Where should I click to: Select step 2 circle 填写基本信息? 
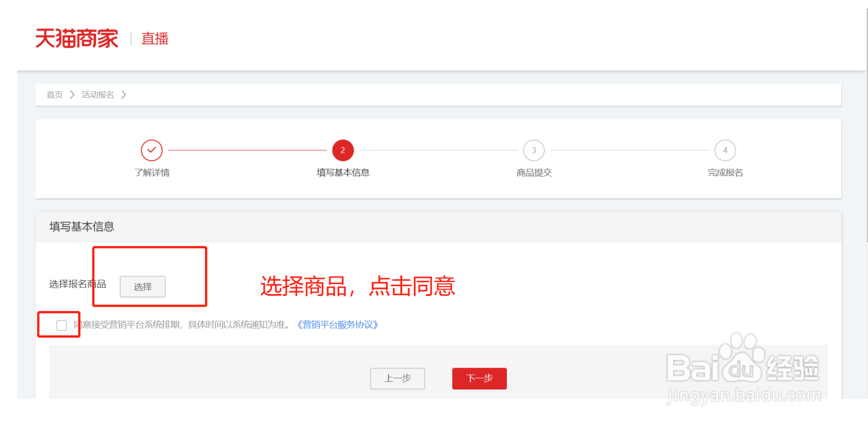(343, 150)
